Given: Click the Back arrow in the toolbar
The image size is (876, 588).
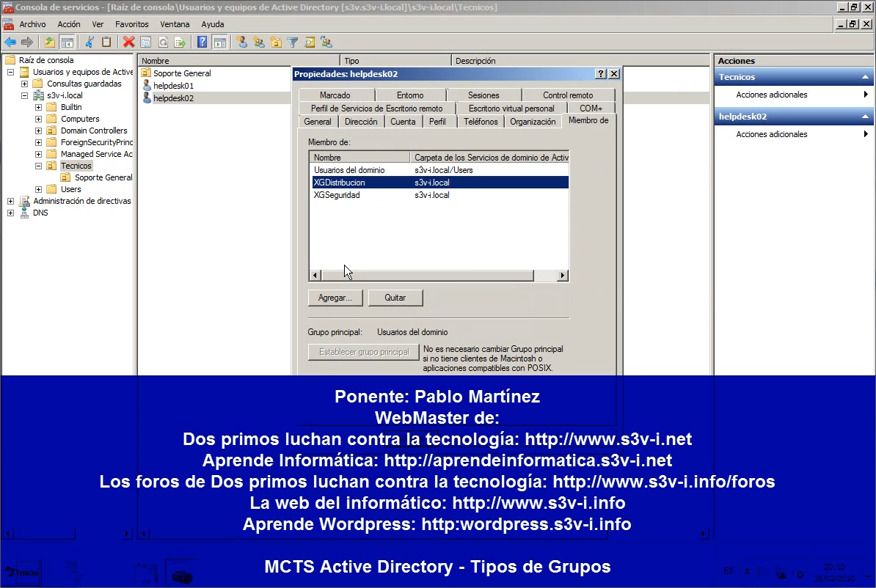Looking at the screenshot, I should pyautogui.click(x=10, y=42).
